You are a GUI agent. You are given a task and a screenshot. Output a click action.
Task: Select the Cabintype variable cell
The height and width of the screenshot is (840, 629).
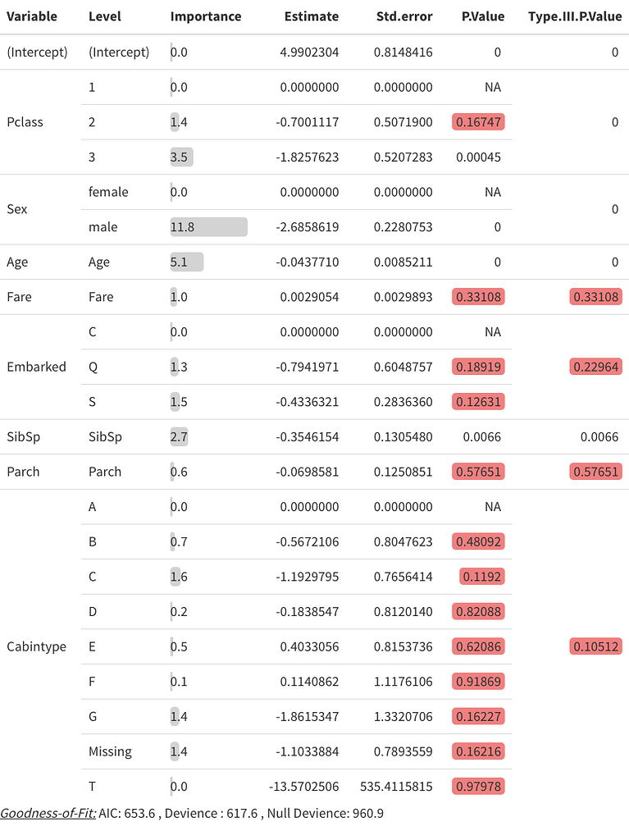pos(36,646)
